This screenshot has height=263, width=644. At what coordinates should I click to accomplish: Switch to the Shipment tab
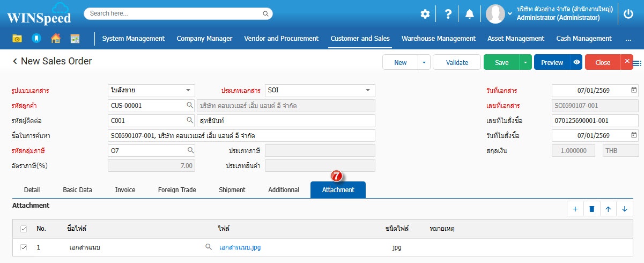pyautogui.click(x=232, y=190)
